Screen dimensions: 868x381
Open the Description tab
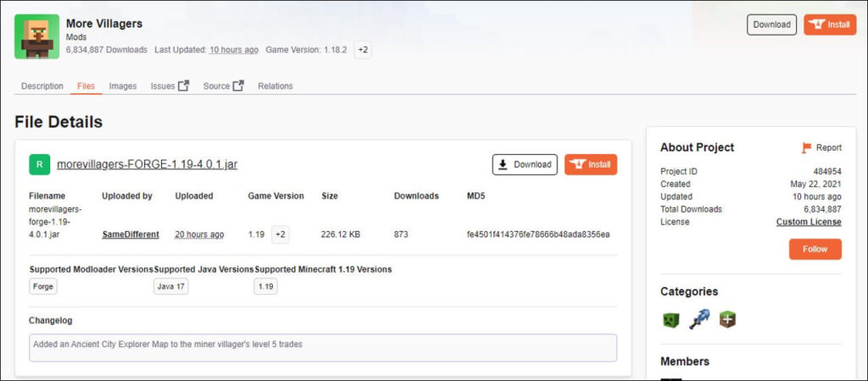click(42, 86)
